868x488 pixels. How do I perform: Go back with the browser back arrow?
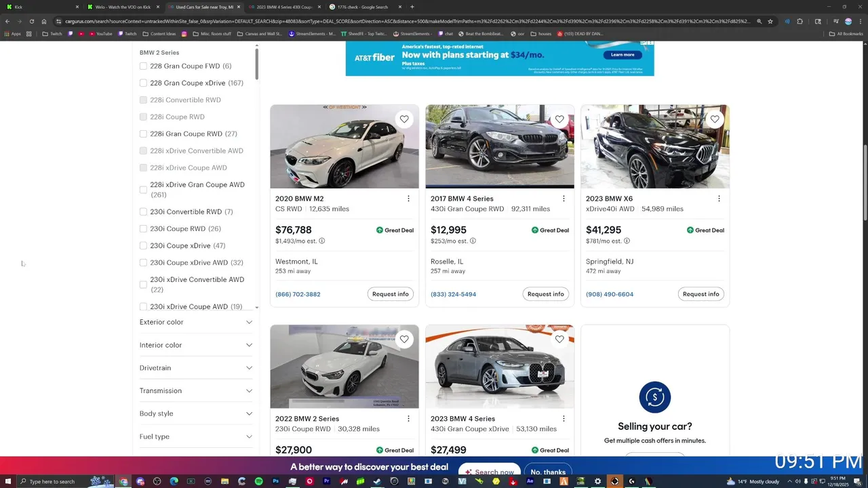7,21
